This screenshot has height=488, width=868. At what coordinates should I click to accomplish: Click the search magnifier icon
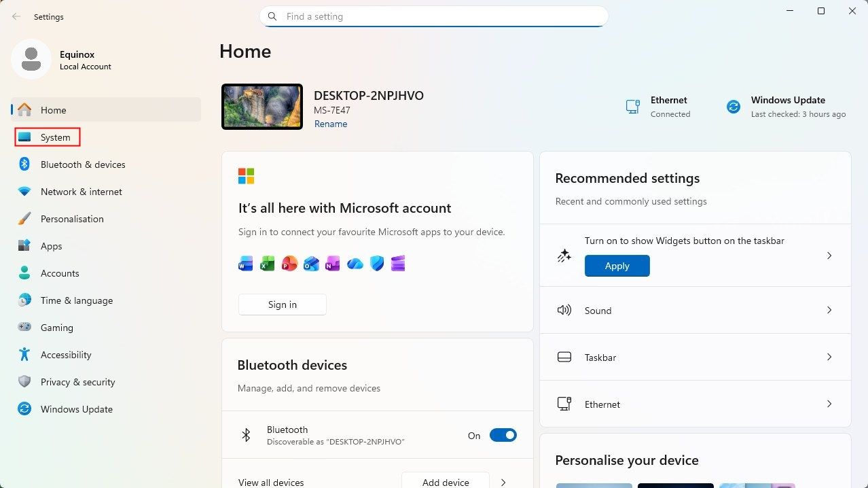click(272, 16)
